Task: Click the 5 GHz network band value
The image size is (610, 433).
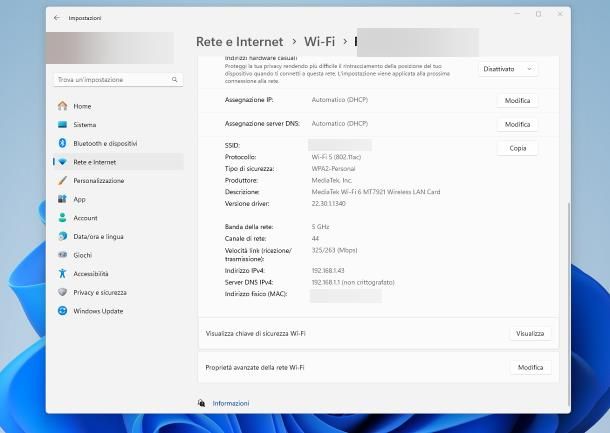Action: (x=320, y=226)
